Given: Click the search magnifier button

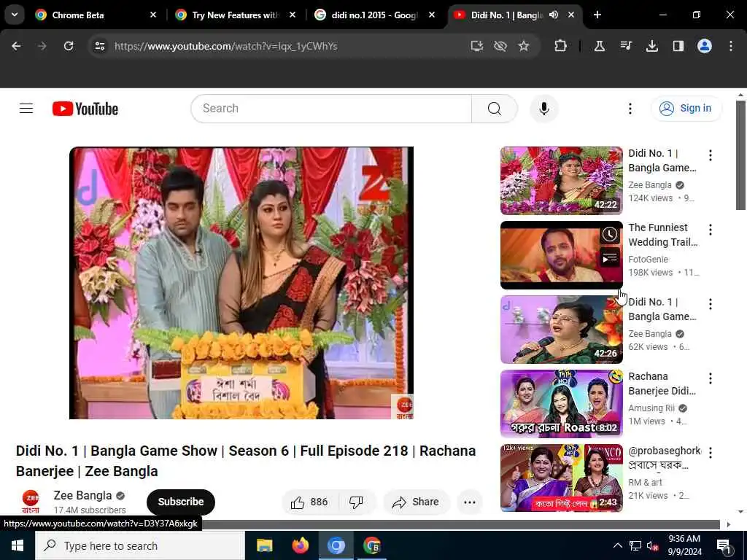Looking at the screenshot, I should coord(494,109).
